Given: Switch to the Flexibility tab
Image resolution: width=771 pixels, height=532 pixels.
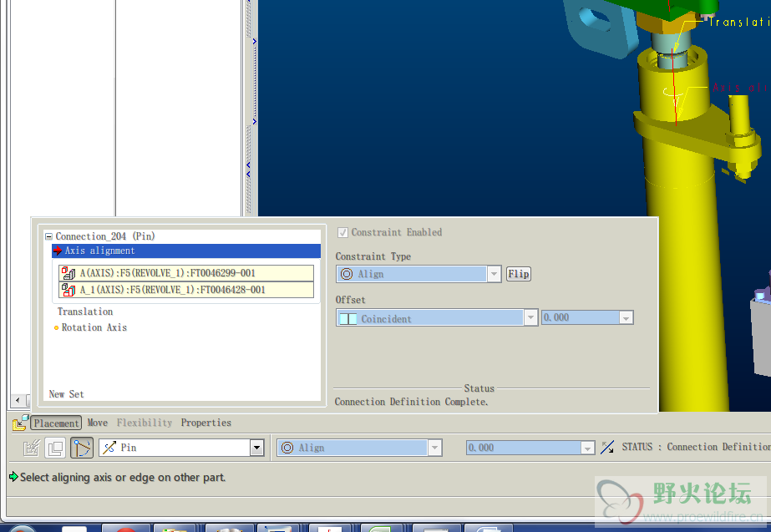Looking at the screenshot, I should [145, 423].
